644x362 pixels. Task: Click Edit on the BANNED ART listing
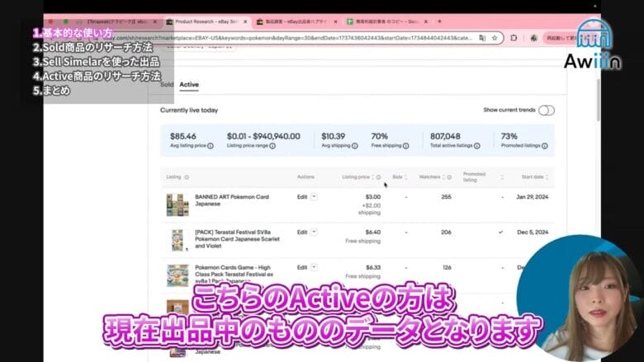click(x=302, y=198)
